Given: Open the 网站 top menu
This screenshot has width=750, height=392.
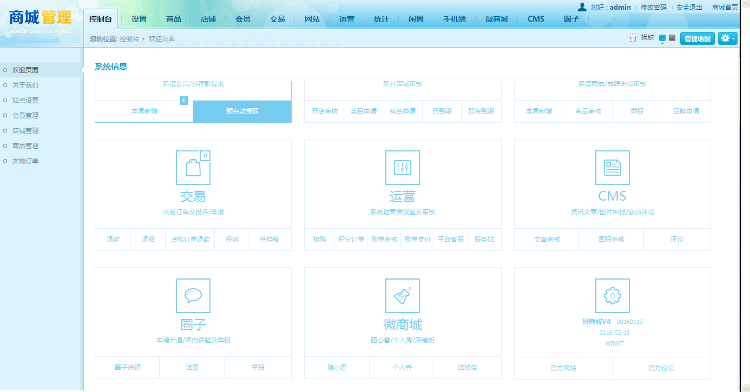Looking at the screenshot, I should tap(312, 19).
